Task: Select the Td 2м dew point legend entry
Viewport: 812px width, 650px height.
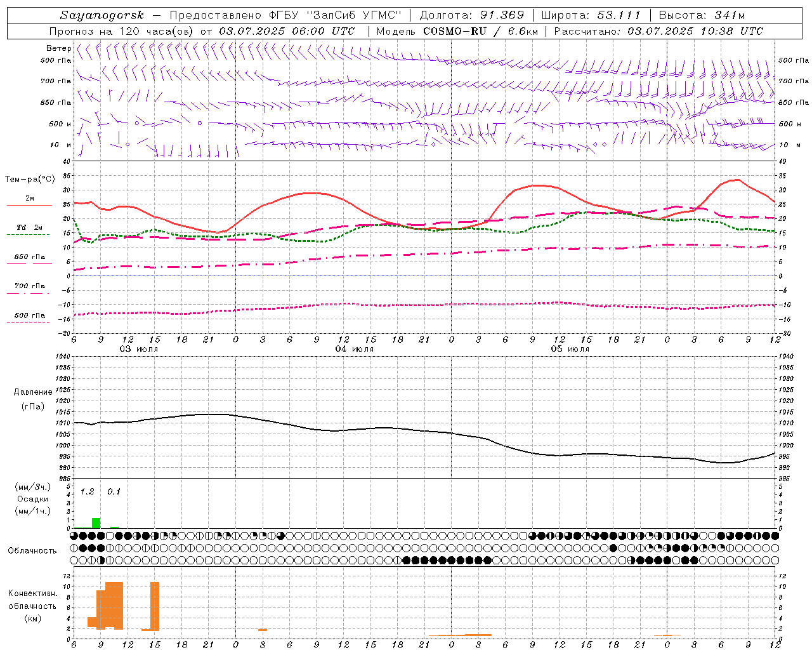Action: [29, 227]
